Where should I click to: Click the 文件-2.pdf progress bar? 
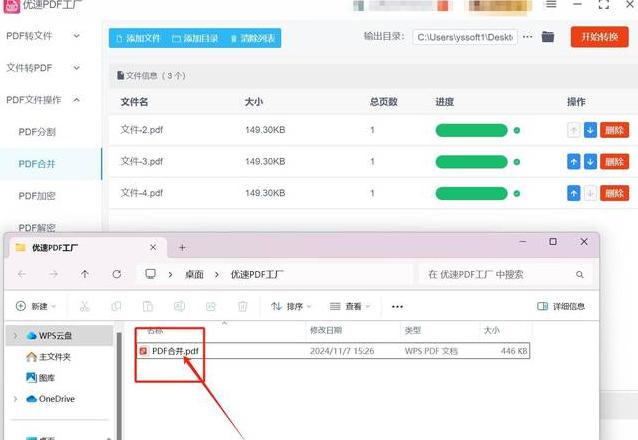coord(472,130)
